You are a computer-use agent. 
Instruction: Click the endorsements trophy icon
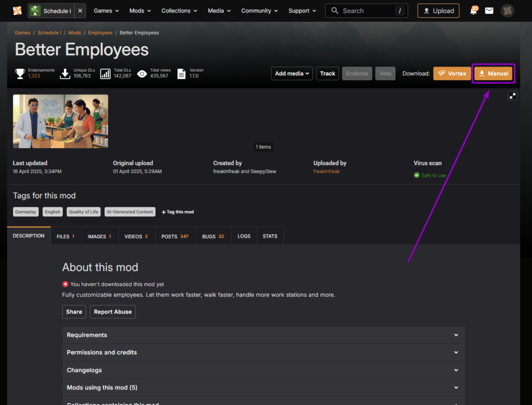(x=20, y=73)
